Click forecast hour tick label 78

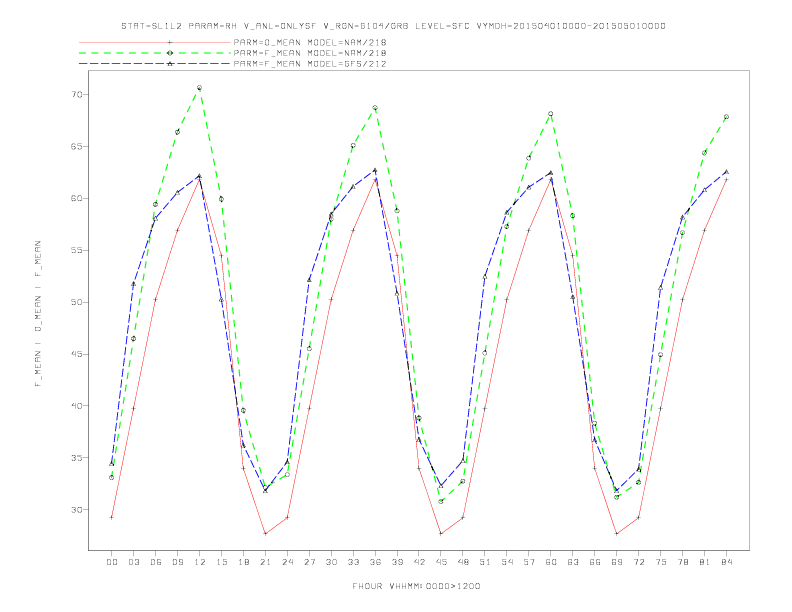683,562
